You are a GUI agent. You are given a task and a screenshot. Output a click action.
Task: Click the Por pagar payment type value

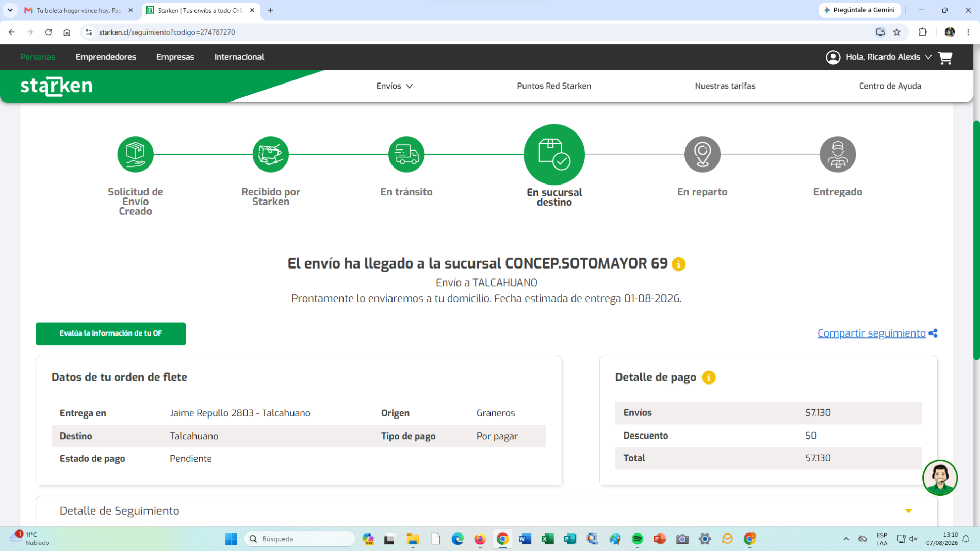(497, 436)
